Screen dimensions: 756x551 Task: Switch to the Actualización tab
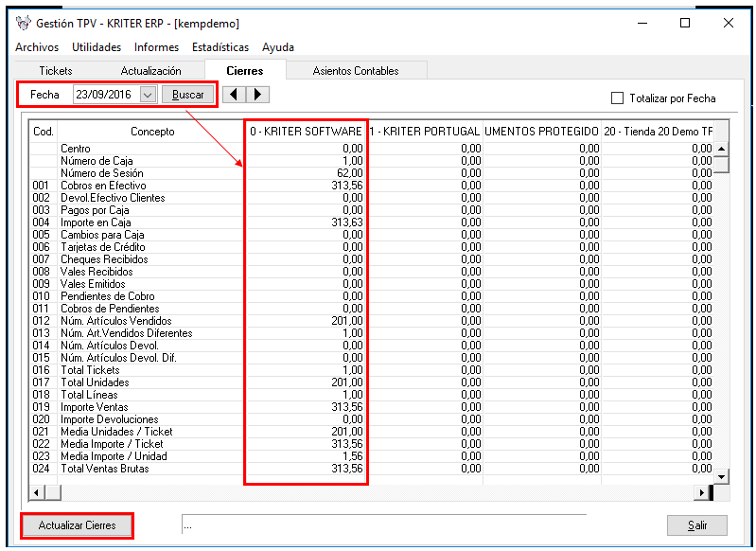pyautogui.click(x=150, y=70)
